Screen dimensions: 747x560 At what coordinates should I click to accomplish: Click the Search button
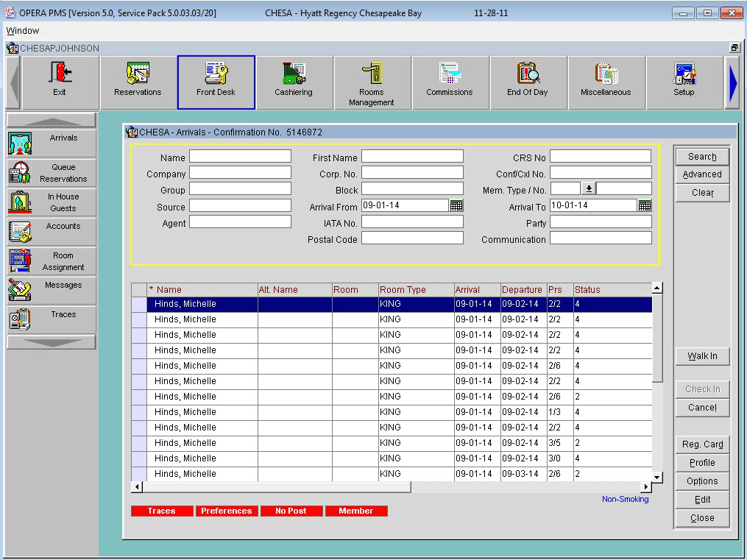(702, 157)
